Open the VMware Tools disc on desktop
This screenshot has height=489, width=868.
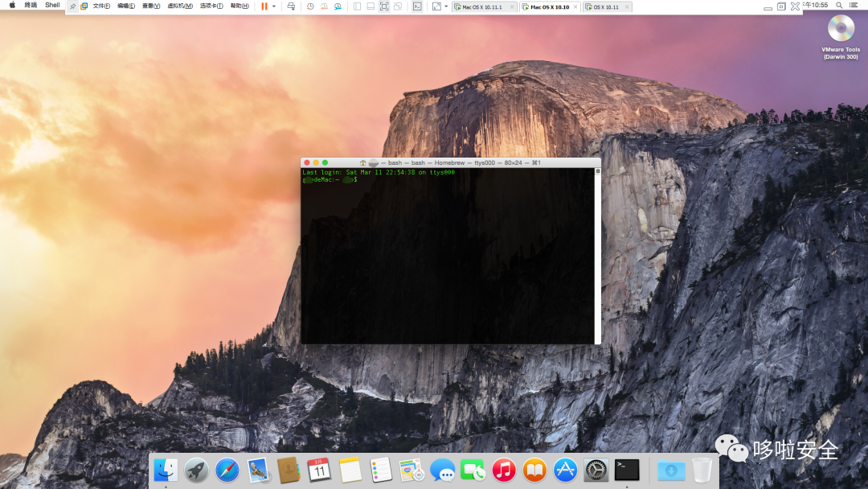(x=841, y=27)
